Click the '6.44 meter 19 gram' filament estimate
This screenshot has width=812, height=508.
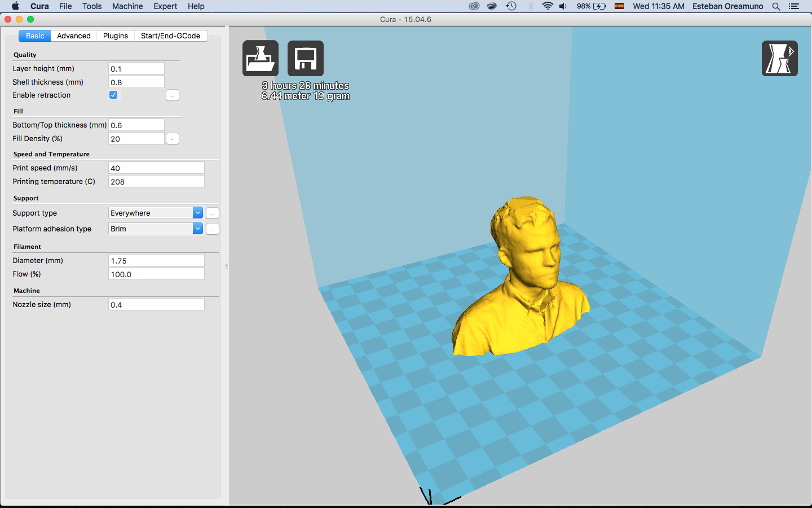click(306, 96)
